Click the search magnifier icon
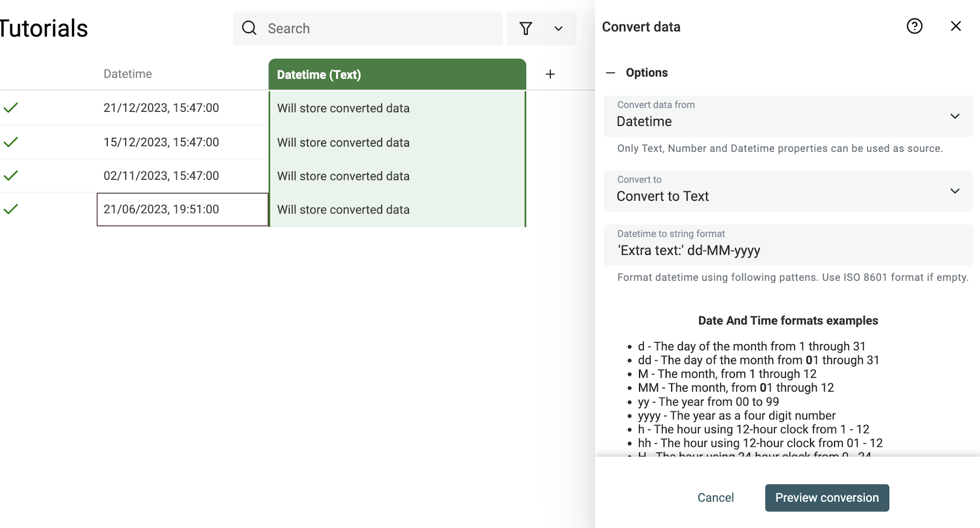The image size is (980, 528). coord(249,28)
